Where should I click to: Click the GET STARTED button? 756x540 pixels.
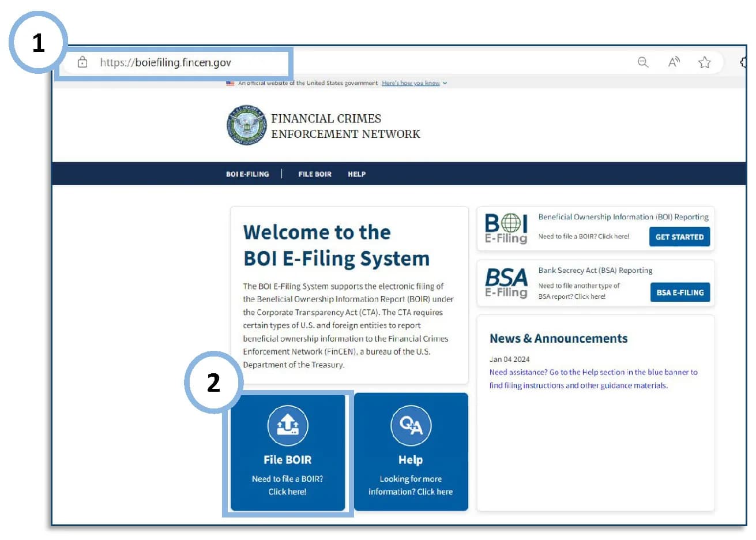click(x=679, y=237)
